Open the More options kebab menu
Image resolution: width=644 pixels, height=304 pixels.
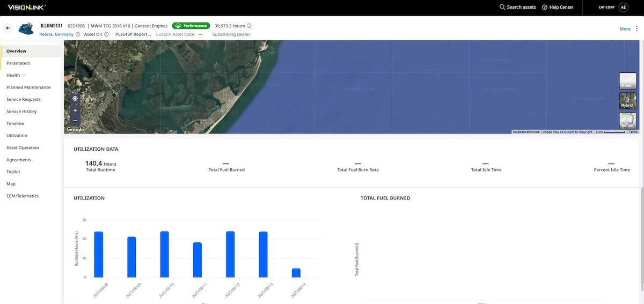pyautogui.click(x=635, y=29)
